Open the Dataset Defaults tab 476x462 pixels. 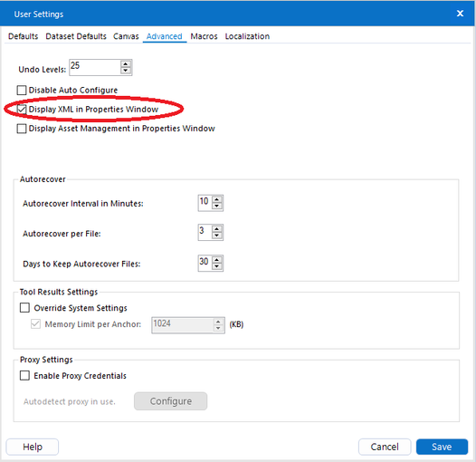tap(76, 36)
